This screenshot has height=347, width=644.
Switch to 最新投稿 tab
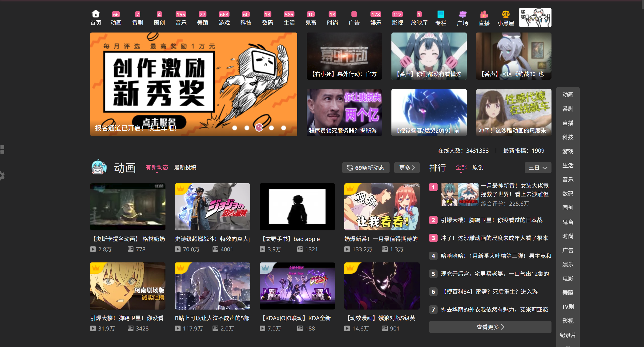[x=185, y=167]
